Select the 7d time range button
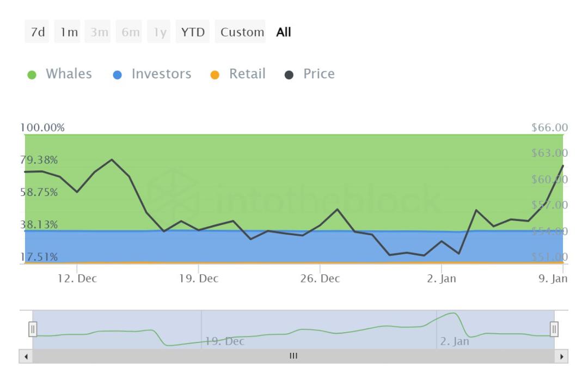This screenshot has height=392, width=588. coord(38,32)
